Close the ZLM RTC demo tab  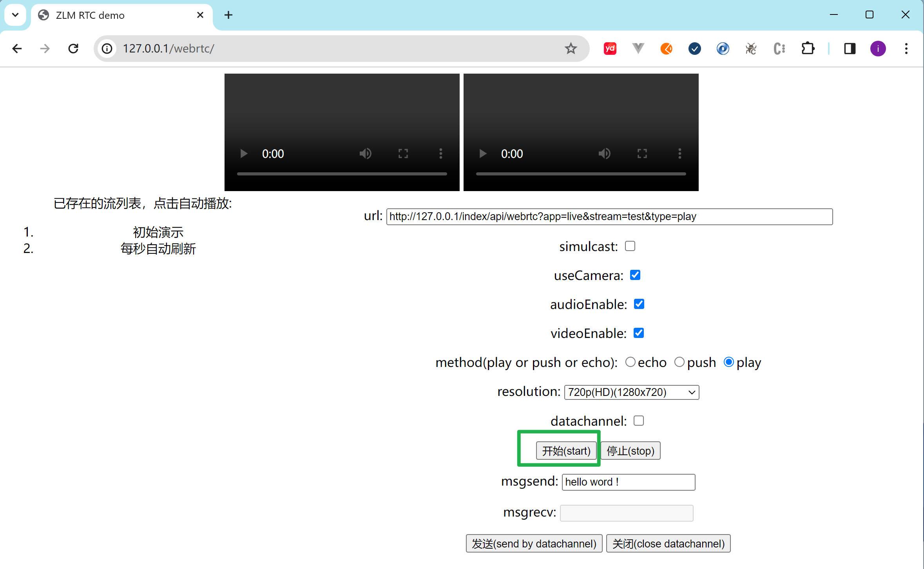pyautogui.click(x=200, y=15)
